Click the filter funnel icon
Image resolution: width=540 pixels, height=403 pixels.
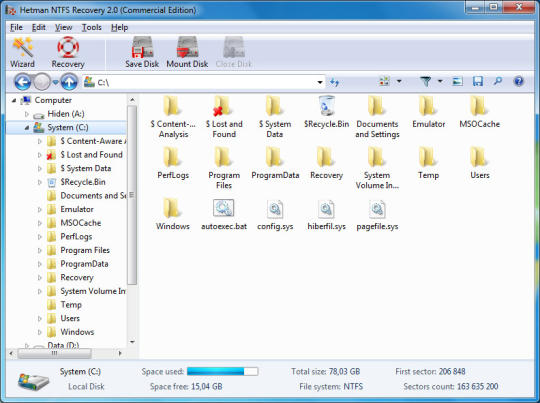tap(425, 82)
